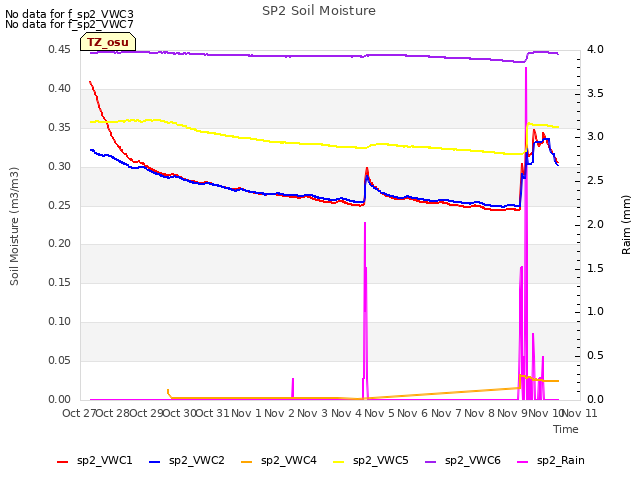Click the Nov 5 x-axis tick label
The height and width of the screenshot is (480, 640).
380,413
